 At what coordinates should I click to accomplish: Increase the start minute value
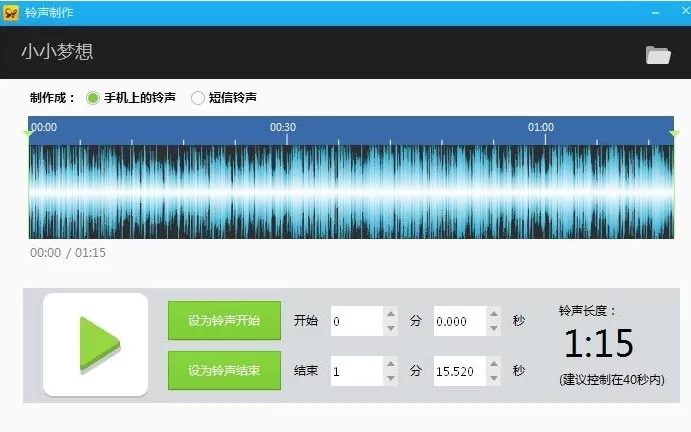[391, 314]
